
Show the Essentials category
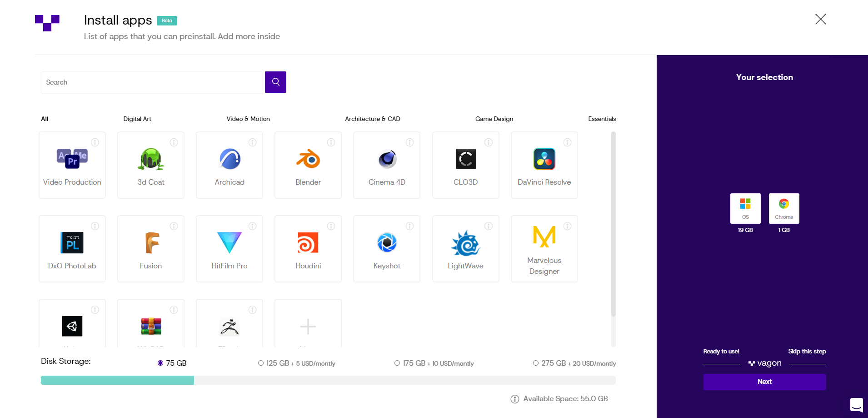pyautogui.click(x=602, y=119)
